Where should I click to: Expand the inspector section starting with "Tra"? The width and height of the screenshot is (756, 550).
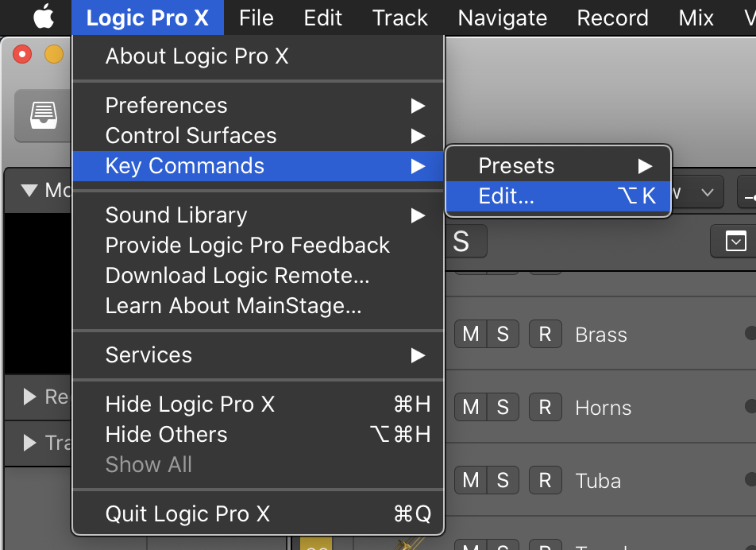[x=29, y=443]
